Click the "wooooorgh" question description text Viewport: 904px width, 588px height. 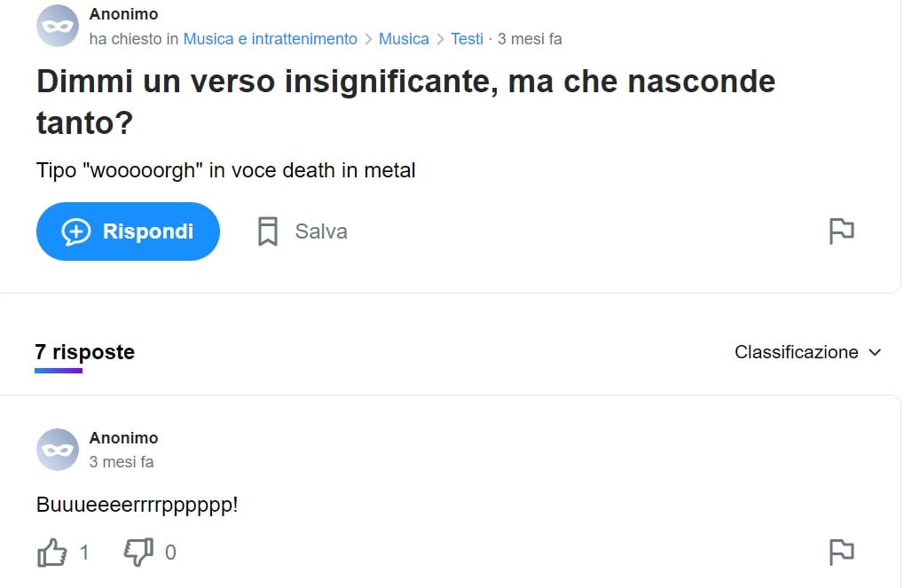pos(225,170)
